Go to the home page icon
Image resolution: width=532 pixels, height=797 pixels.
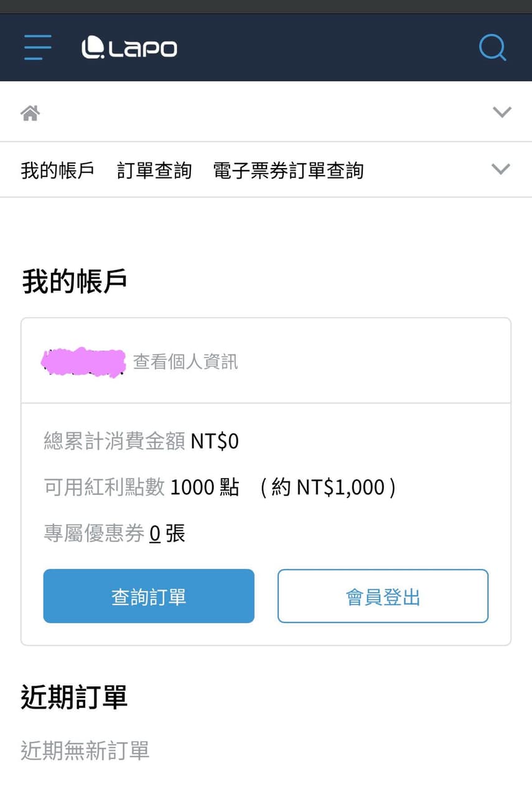pos(30,113)
